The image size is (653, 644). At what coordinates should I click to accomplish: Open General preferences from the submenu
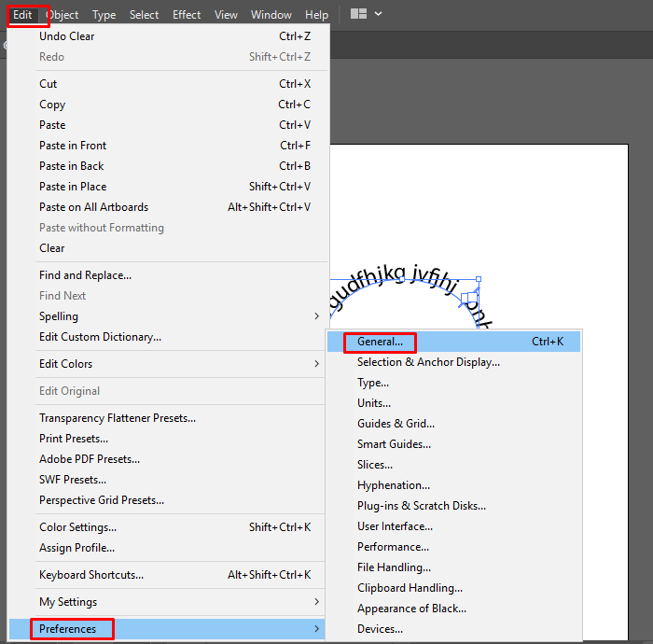[x=380, y=342]
